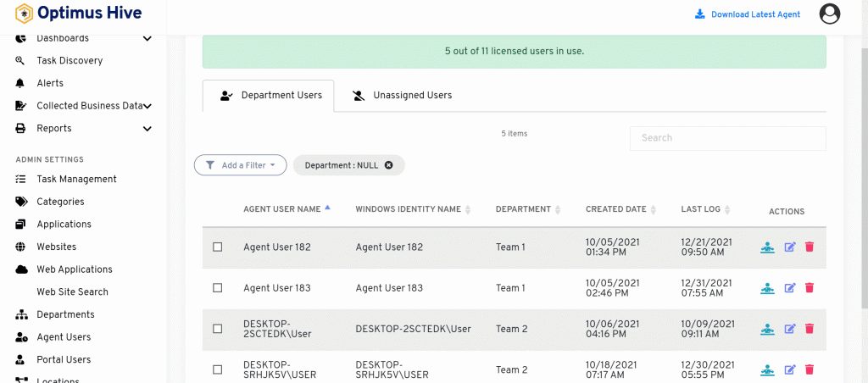Image resolution: width=868 pixels, height=383 pixels.
Task: Click the Agent Users person icon
Action: click(x=21, y=337)
